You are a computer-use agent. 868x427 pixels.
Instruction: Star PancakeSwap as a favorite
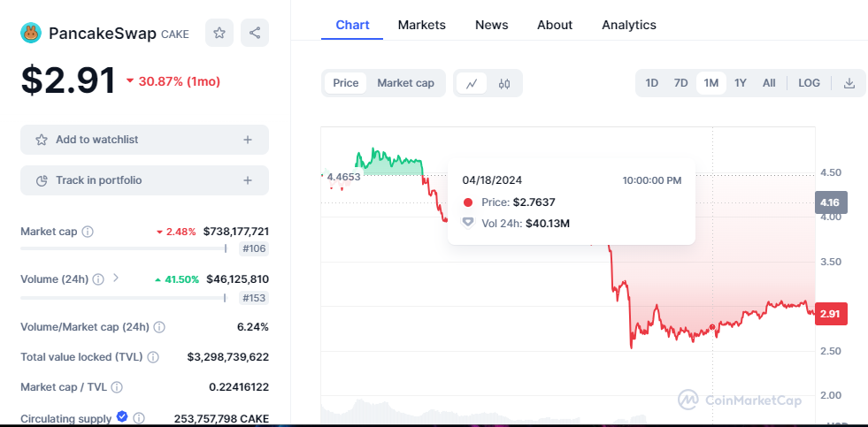219,33
